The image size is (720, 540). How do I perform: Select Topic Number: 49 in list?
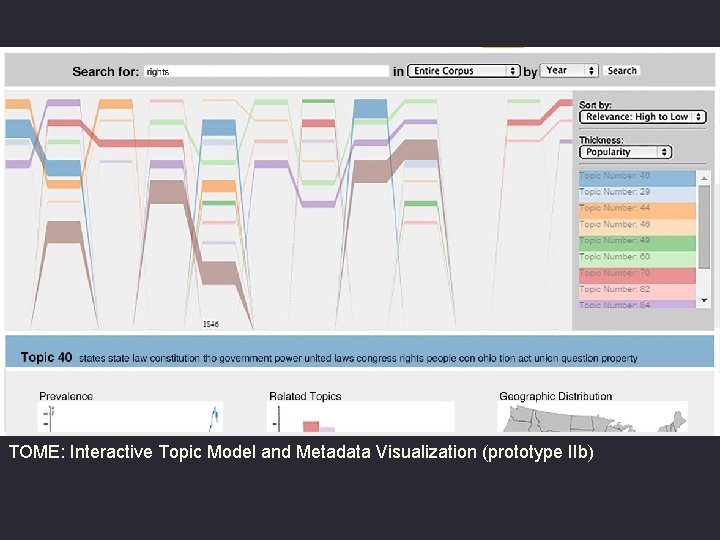pyautogui.click(x=637, y=243)
